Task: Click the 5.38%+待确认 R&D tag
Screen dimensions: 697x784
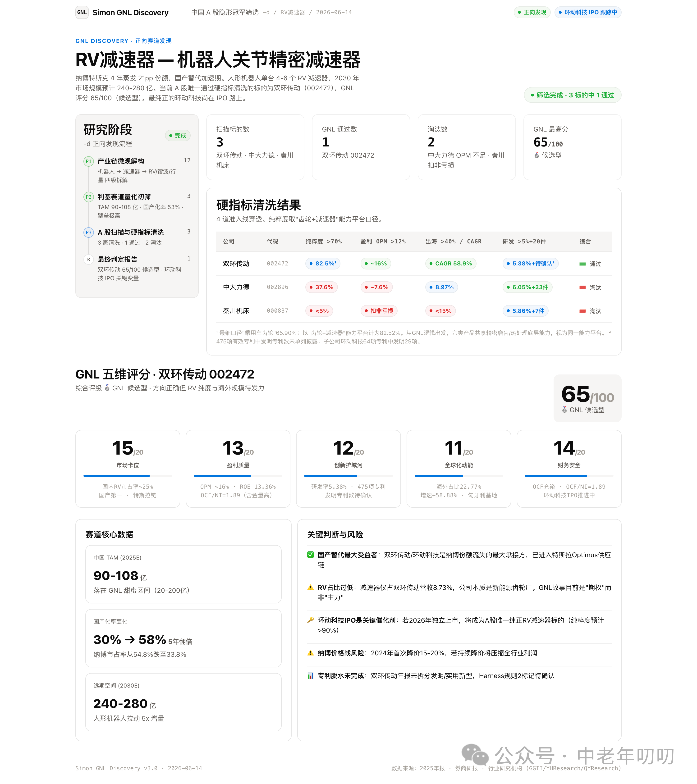Action: coord(531,264)
